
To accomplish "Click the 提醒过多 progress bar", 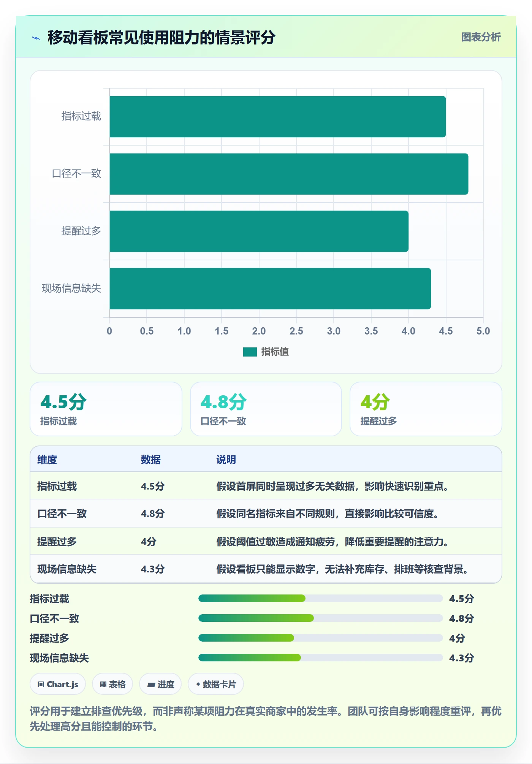I will 321,638.
